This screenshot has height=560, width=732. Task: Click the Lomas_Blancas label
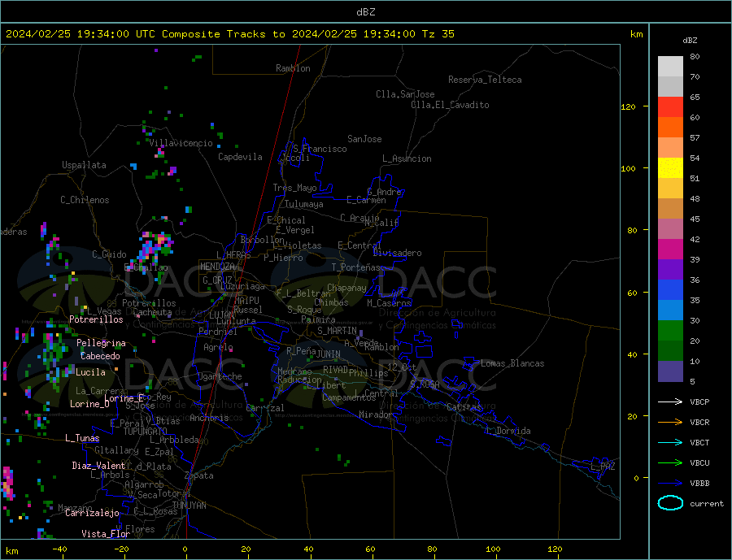click(x=512, y=363)
